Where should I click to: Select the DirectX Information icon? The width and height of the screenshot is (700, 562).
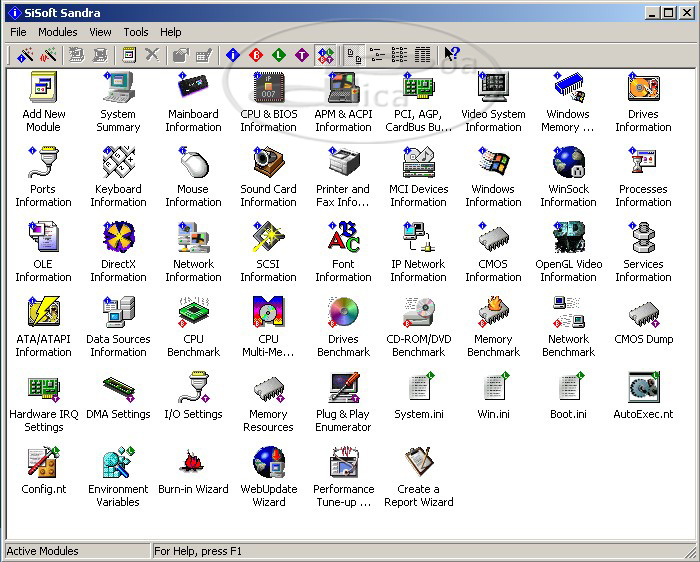coord(118,239)
